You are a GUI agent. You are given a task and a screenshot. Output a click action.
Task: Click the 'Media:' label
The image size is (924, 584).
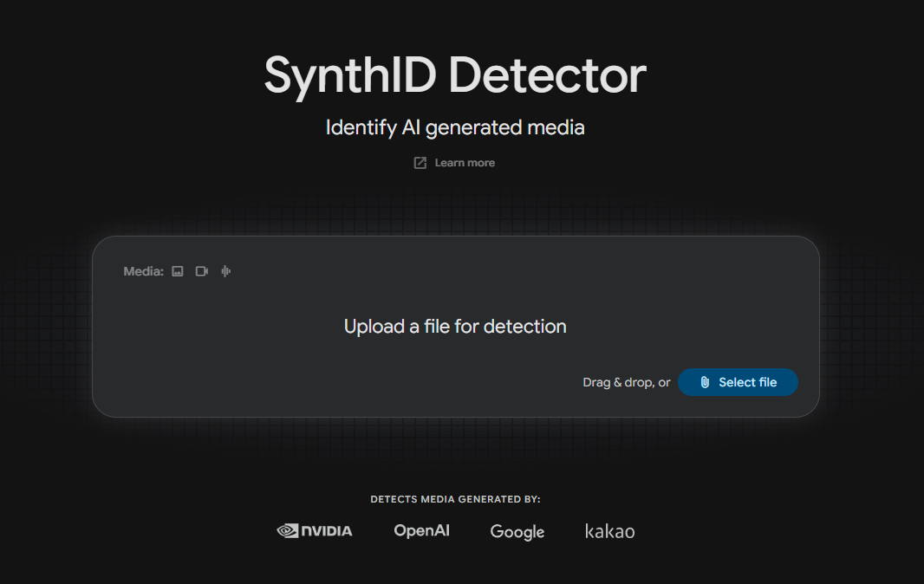pyautogui.click(x=143, y=271)
